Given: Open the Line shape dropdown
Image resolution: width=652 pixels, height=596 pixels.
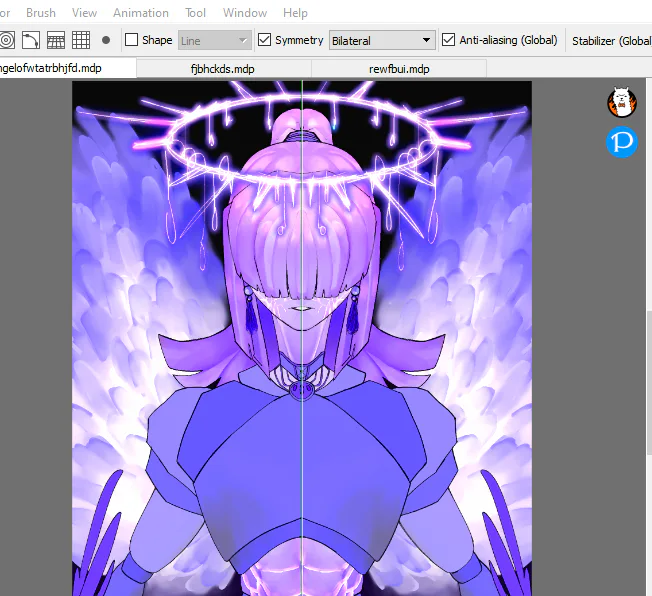Looking at the screenshot, I should [215, 40].
